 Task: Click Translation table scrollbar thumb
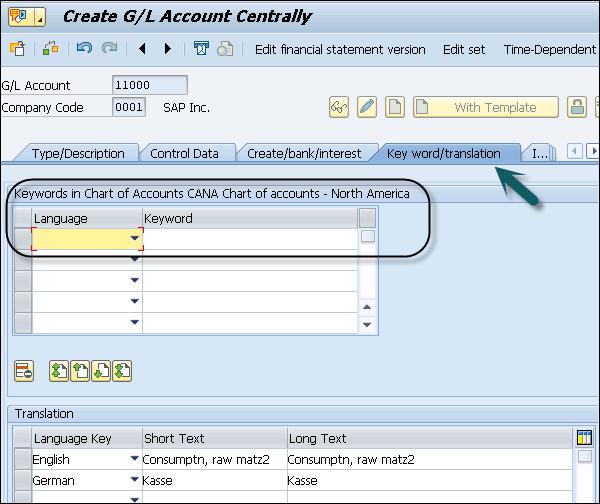pos(585,456)
